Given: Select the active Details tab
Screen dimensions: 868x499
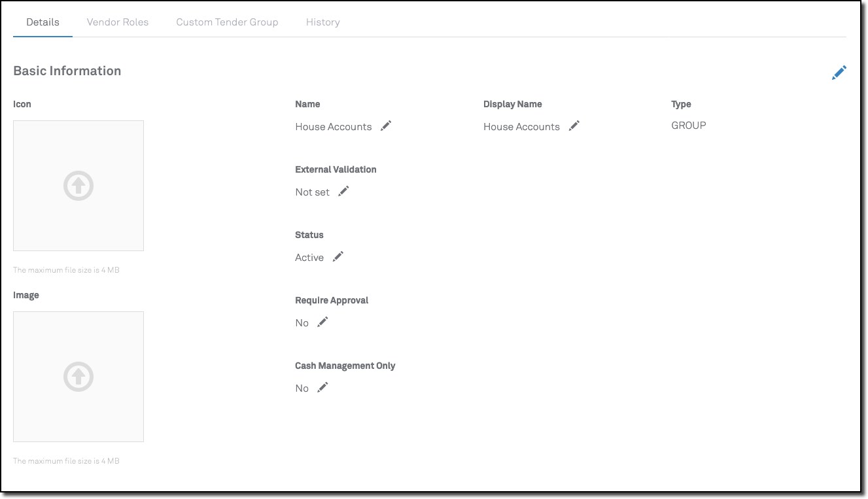Looking at the screenshot, I should click(43, 22).
